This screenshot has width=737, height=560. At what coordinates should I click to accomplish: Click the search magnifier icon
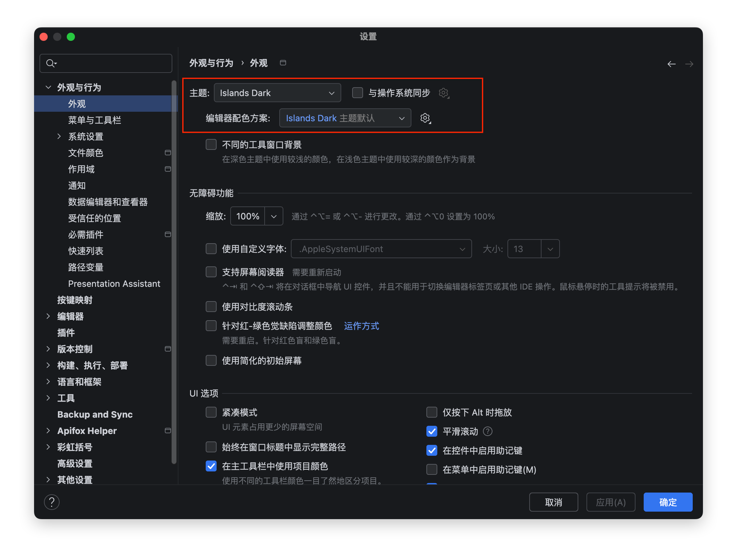51,63
